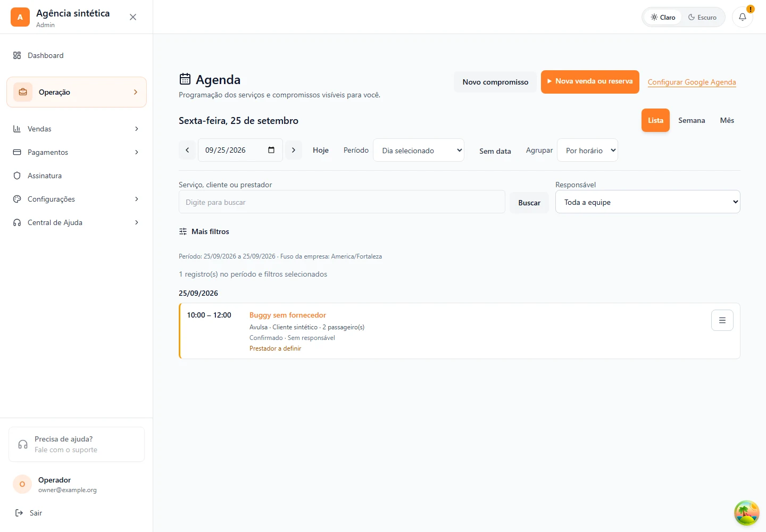Go to next day arrow

[x=294, y=150]
